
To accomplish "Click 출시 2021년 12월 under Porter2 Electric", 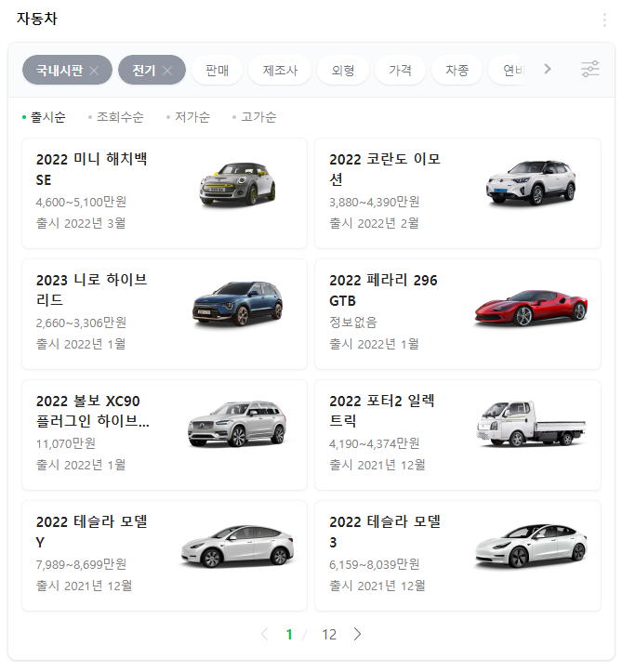I will pos(377,465).
